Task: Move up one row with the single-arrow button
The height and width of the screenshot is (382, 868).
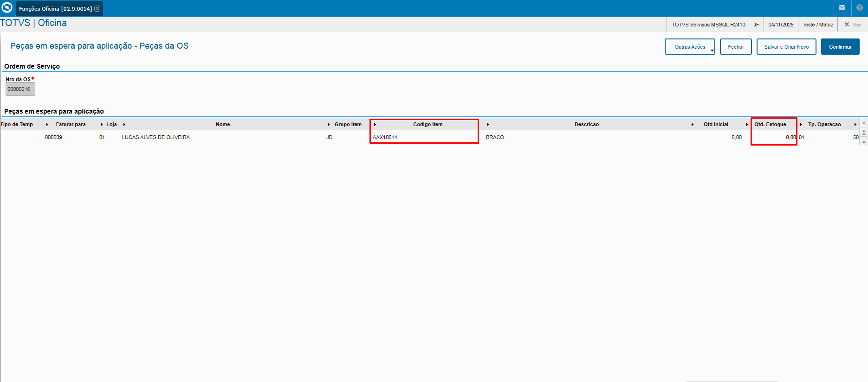Action: coord(864,141)
